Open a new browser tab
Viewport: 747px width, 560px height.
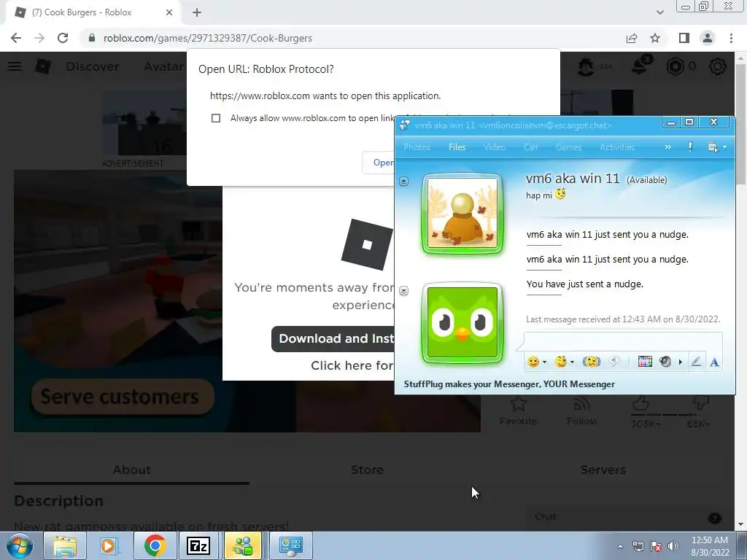pyautogui.click(x=197, y=12)
